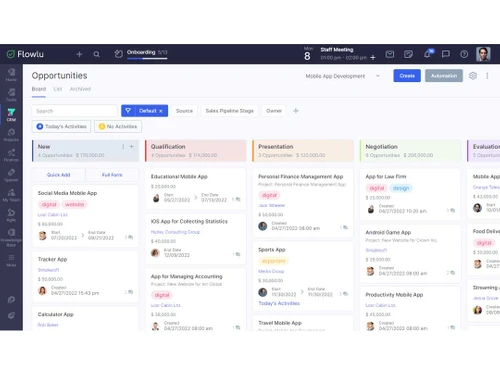
Task: Open the Educational Mobile App card
Action: click(x=196, y=188)
